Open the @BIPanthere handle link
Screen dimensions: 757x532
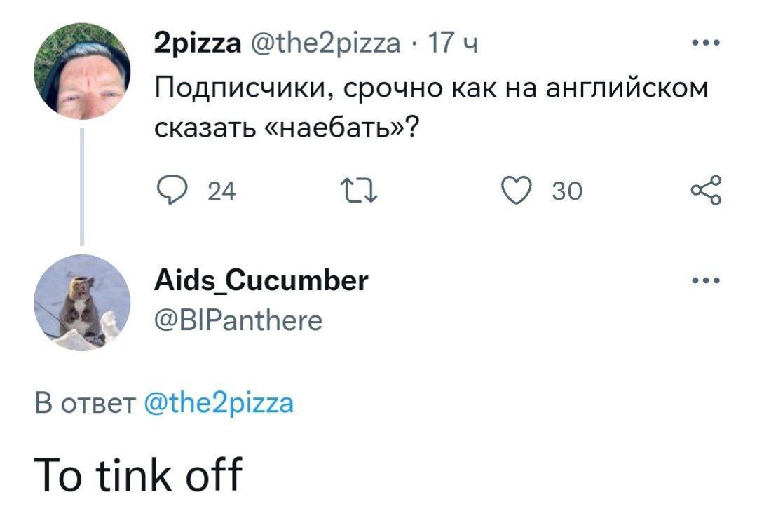238,320
